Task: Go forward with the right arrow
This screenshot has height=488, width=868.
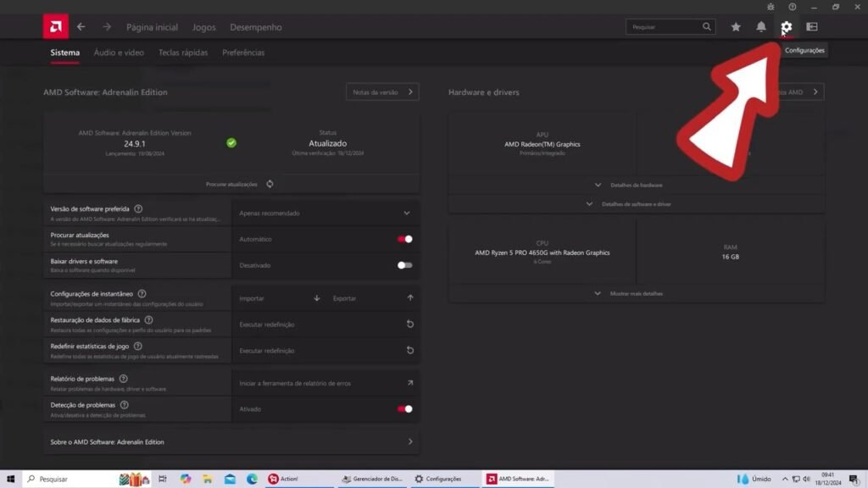Action: tap(107, 26)
